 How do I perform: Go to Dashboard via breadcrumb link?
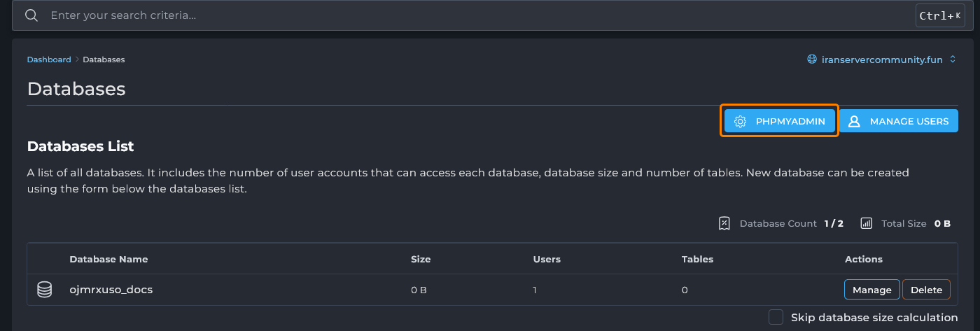point(49,59)
